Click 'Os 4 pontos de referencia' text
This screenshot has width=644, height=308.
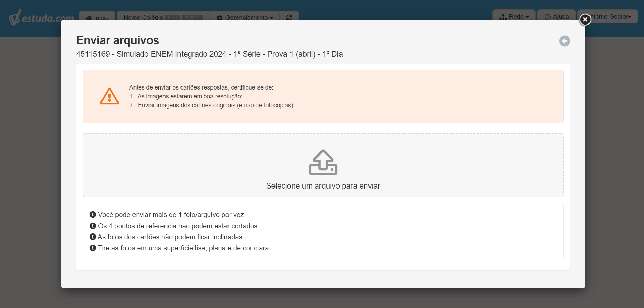(178, 226)
